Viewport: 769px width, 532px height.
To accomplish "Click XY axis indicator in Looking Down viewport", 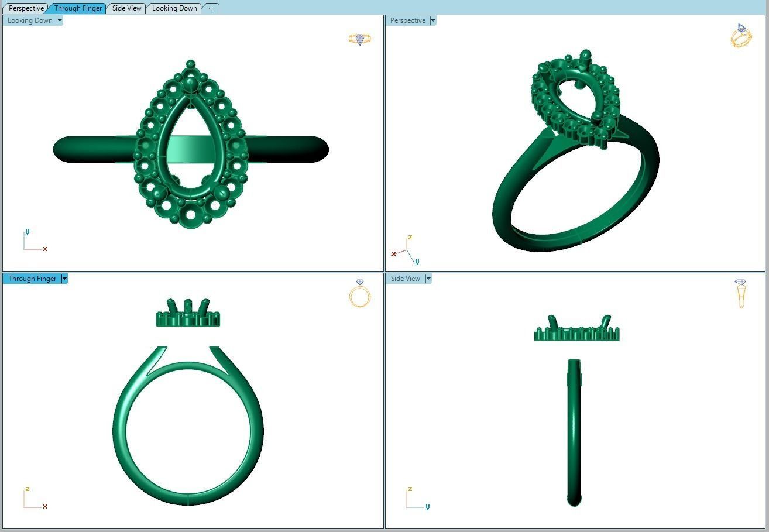I will [35, 241].
